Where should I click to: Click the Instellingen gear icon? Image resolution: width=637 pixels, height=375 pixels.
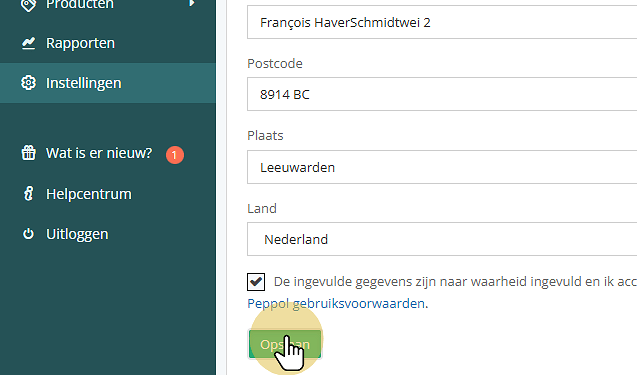coord(28,83)
